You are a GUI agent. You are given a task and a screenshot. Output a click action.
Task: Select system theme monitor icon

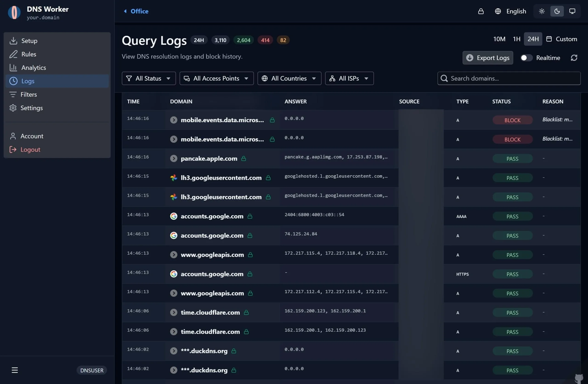pyautogui.click(x=572, y=11)
